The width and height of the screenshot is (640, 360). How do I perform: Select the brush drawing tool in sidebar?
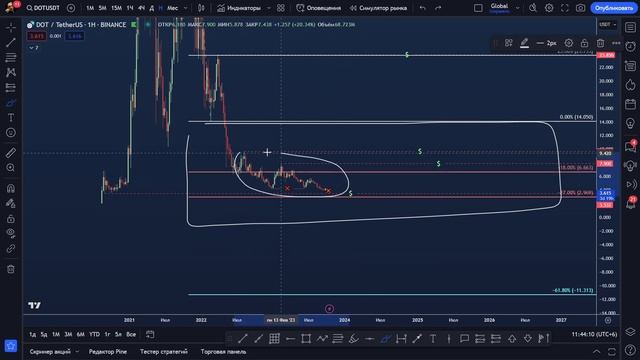tap(11, 102)
